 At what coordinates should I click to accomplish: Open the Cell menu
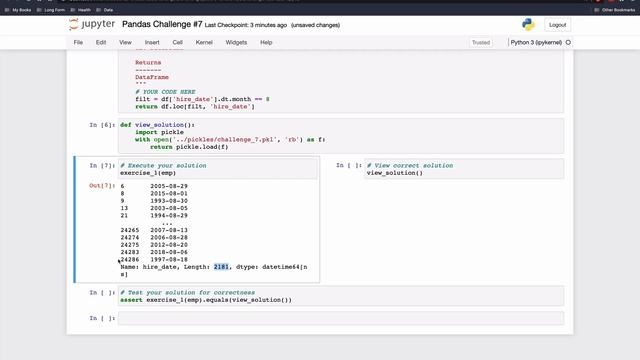pyautogui.click(x=177, y=42)
